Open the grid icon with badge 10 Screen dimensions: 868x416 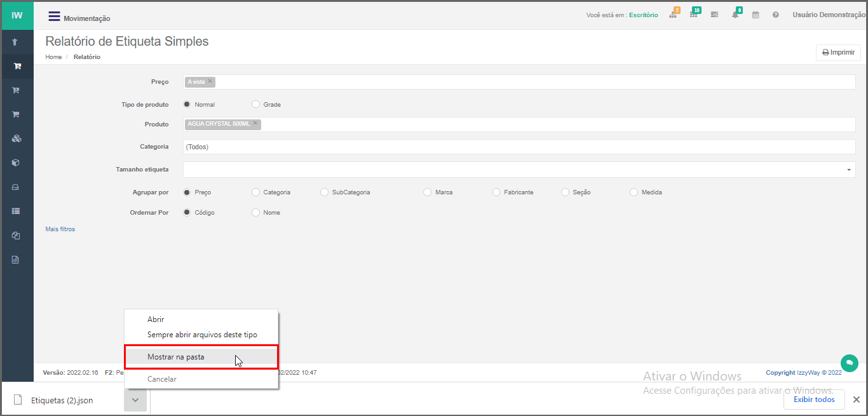[x=694, y=14]
